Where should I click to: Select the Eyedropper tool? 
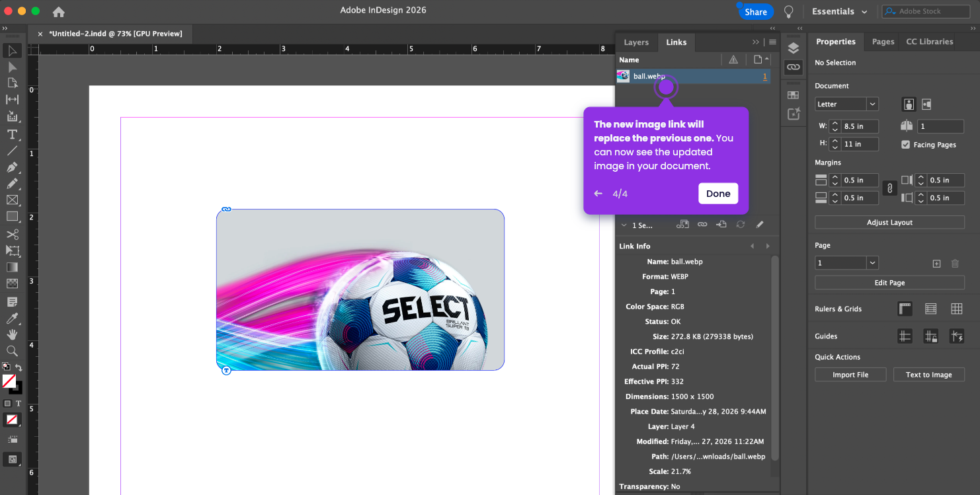click(x=12, y=319)
